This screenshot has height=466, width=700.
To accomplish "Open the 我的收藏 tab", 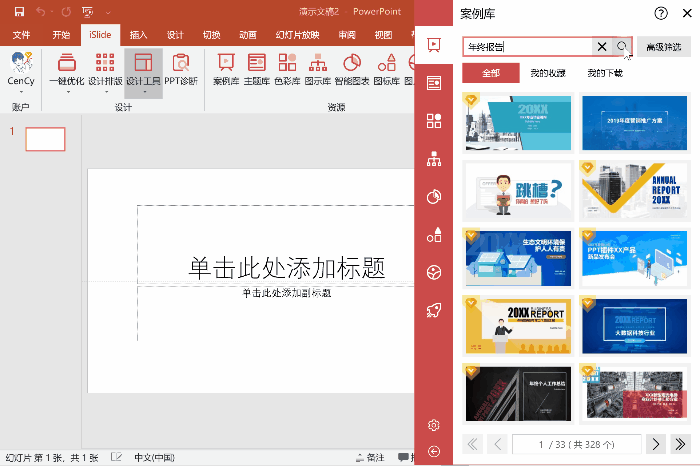I will [548, 73].
